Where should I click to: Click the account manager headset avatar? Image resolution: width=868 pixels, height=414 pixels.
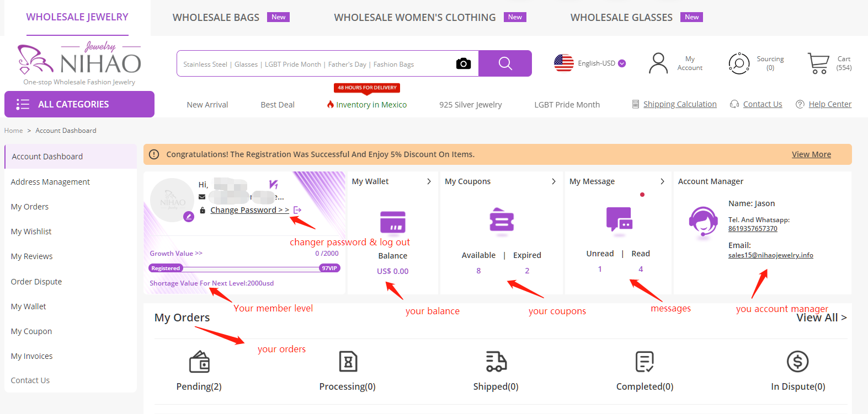(703, 221)
